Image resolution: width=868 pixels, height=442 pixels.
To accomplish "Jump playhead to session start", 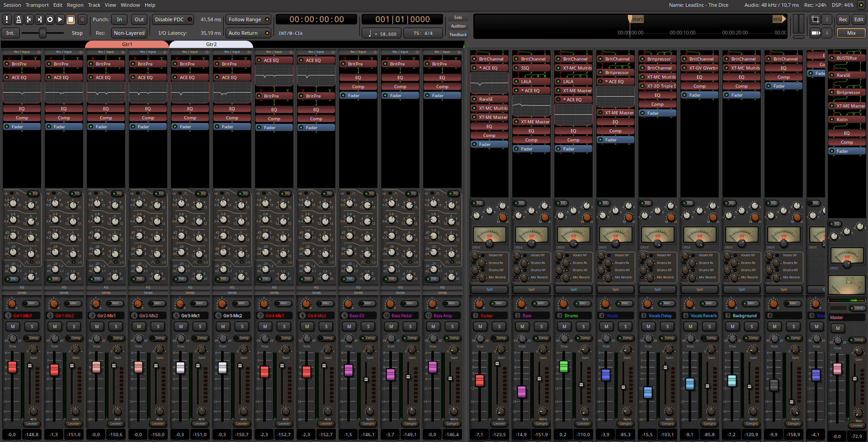I will (29, 19).
